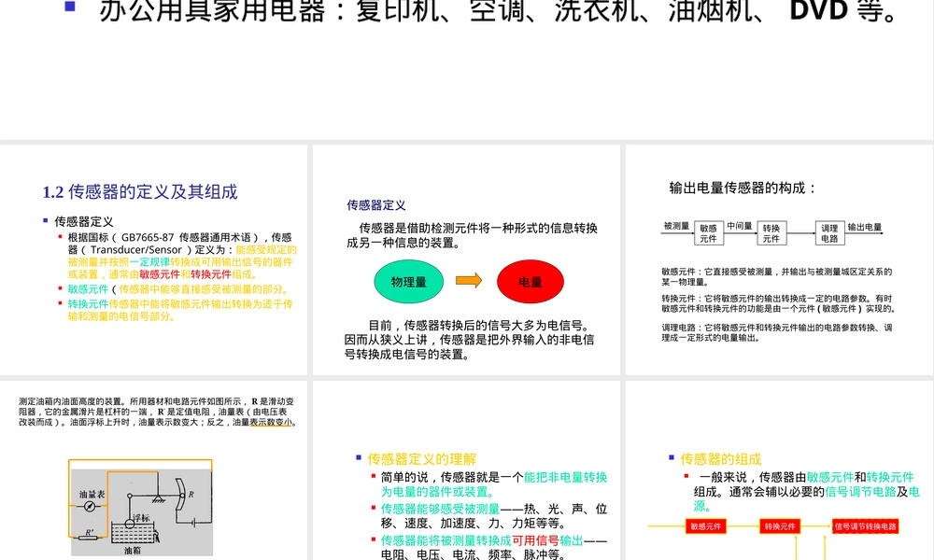The width and height of the screenshot is (934, 560).
Task: Click the yellow heading 传感器定义的理解
Action: 422,459
